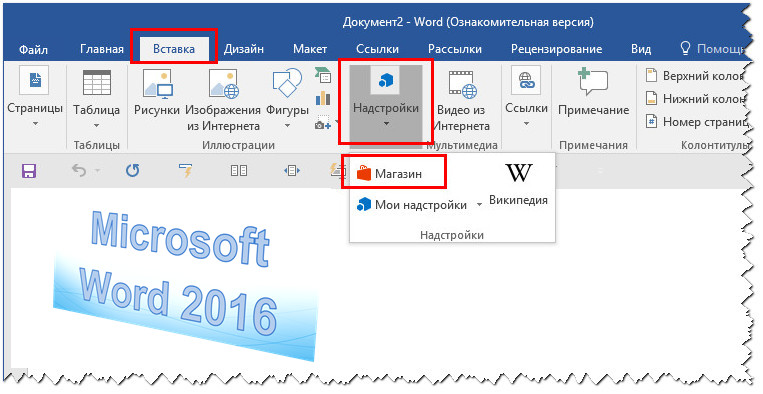Click Верхний колонтитул button

click(x=695, y=76)
